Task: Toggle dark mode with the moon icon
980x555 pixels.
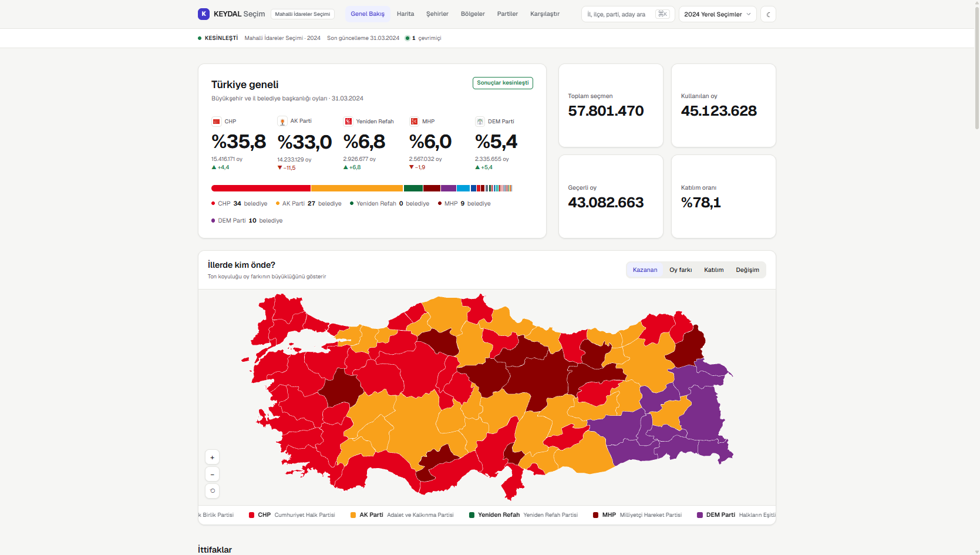Action: pos(768,14)
